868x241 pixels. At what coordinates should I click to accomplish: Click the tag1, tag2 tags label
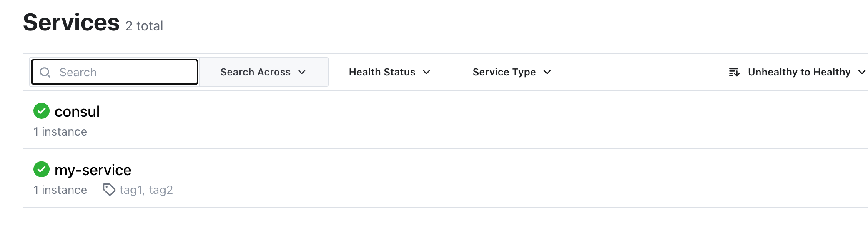tap(146, 190)
